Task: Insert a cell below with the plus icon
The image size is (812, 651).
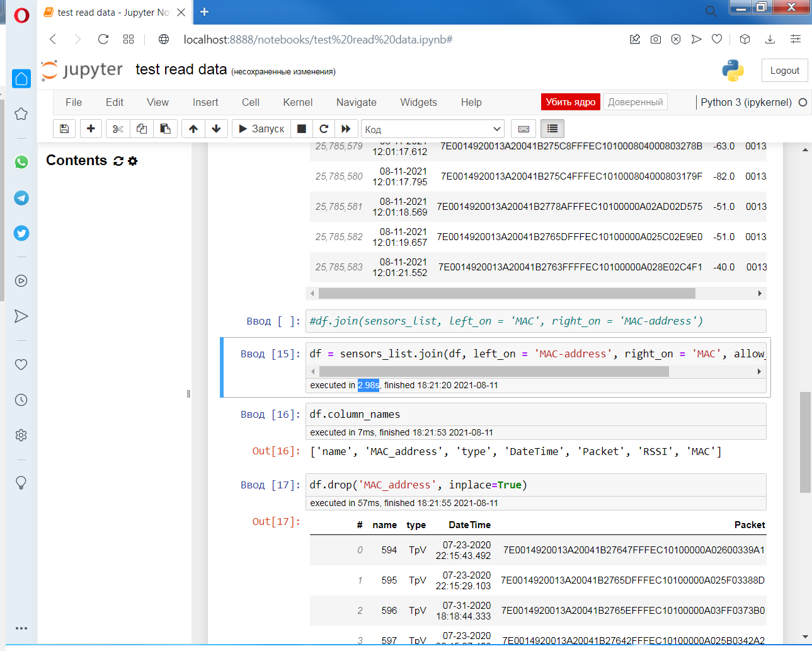Action: [x=91, y=129]
